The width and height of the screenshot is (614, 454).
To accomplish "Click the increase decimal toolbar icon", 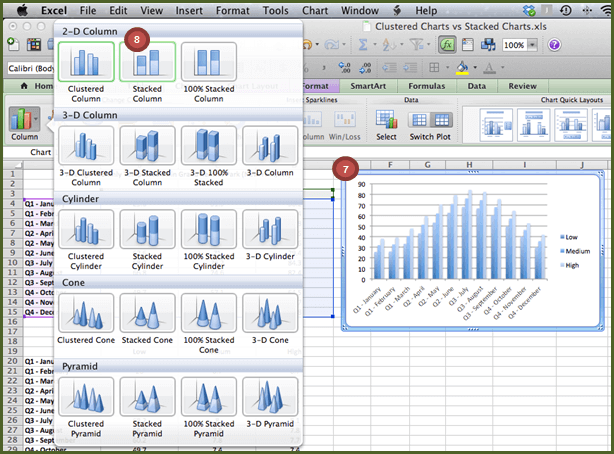I will click(x=344, y=68).
